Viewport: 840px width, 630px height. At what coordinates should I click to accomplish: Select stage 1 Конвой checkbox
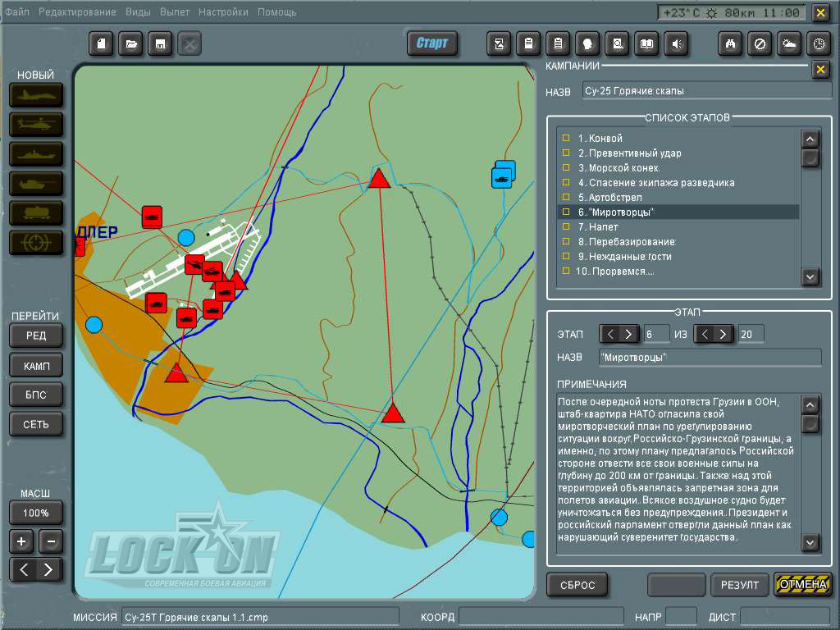(x=566, y=139)
